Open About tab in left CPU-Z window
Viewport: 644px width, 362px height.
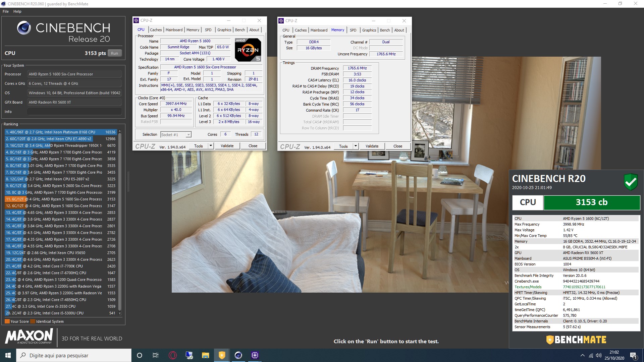point(254,30)
